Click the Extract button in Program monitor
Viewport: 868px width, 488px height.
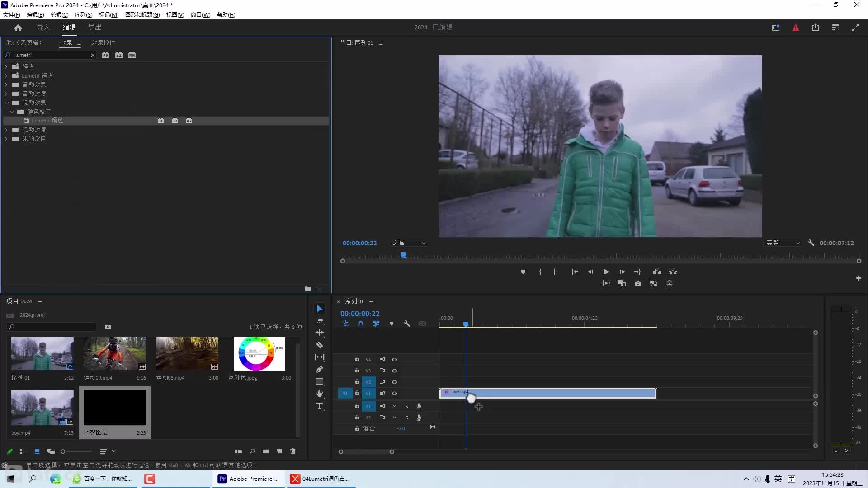point(673,272)
